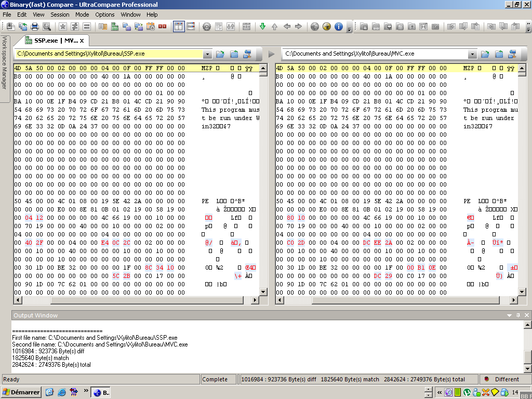Image resolution: width=532 pixels, height=399 pixels.
Task: Click the left arrow navigation icon
Action: point(287,26)
